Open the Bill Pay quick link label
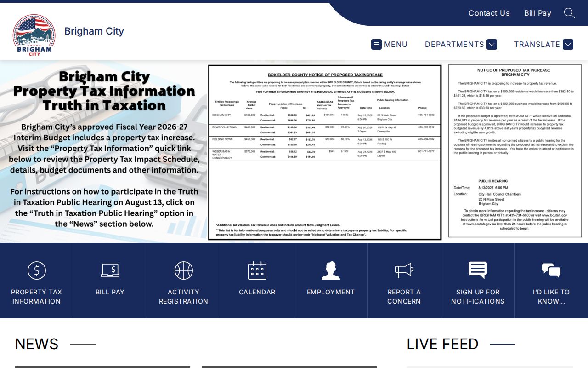Screen dimensions: 588x368 pyautogui.click(x=110, y=292)
